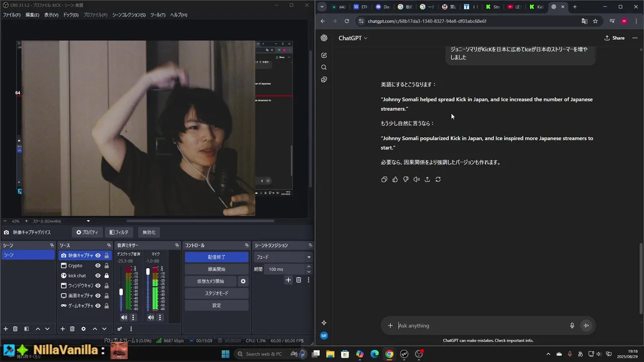Open the Chrome tab search dropdown
This screenshot has width=644, height=362.
(322, 7)
